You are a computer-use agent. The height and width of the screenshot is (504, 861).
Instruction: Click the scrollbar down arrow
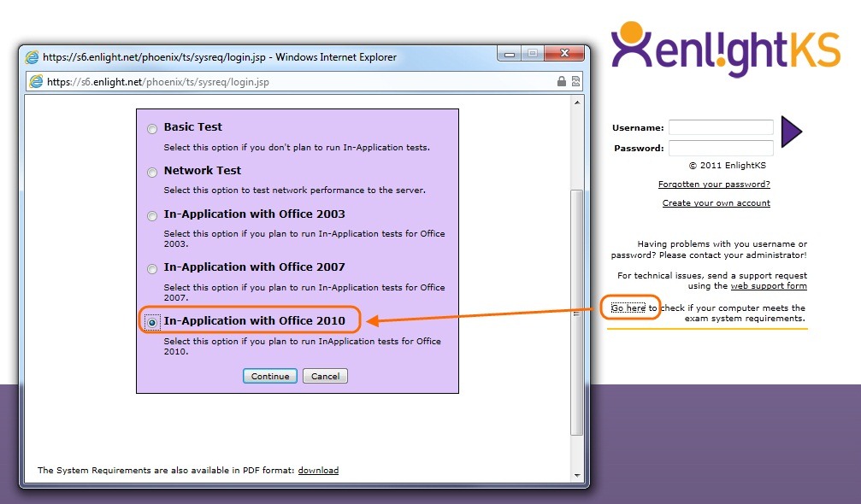pos(577,475)
